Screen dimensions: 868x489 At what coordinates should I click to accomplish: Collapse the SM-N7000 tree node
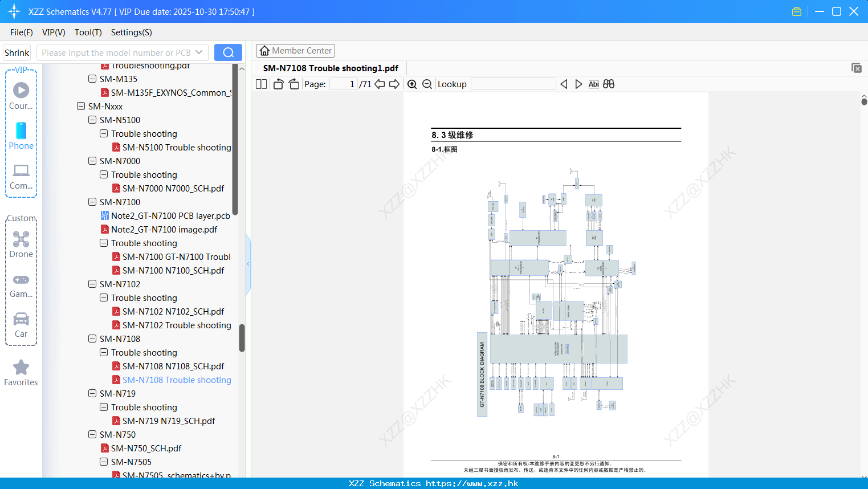point(92,161)
